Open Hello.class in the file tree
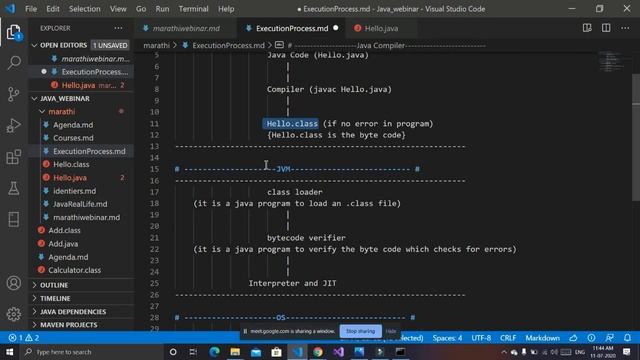The height and width of the screenshot is (360, 640). 71,164
